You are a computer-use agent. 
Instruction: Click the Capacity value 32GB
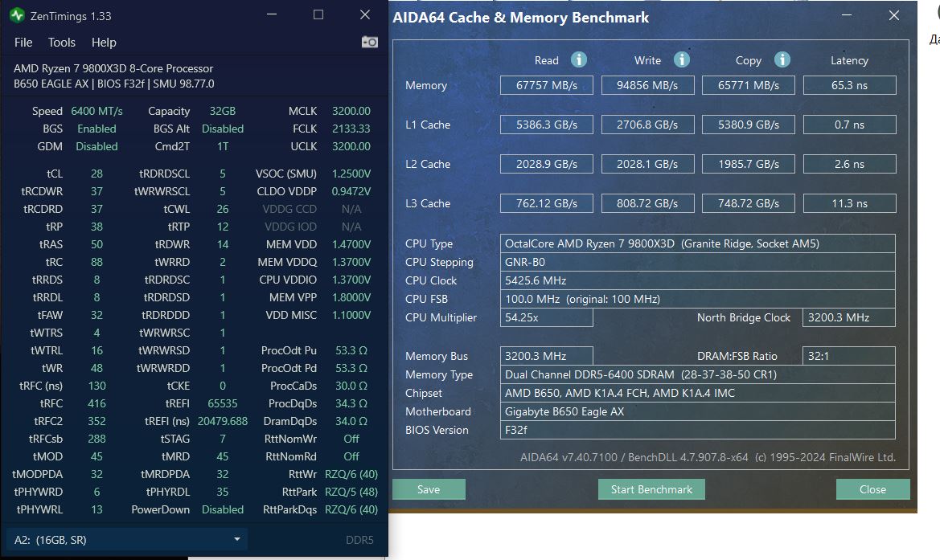[223, 111]
